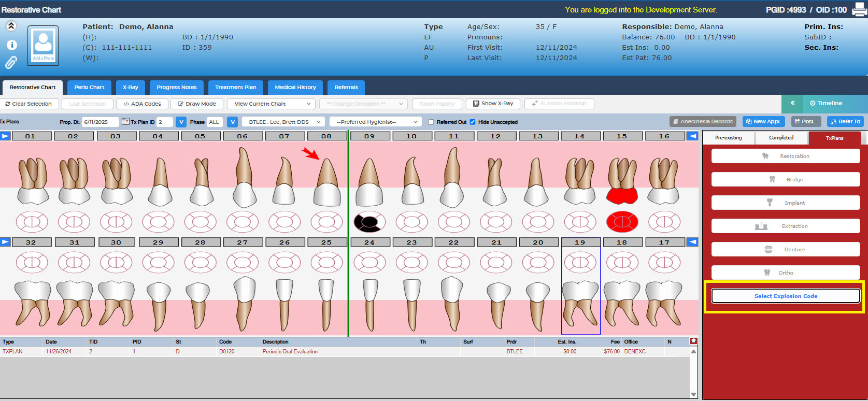The image size is (868, 401).
Task: Open Preferred Hygienist dropdown
Action: pyautogui.click(x=376, y=122)
